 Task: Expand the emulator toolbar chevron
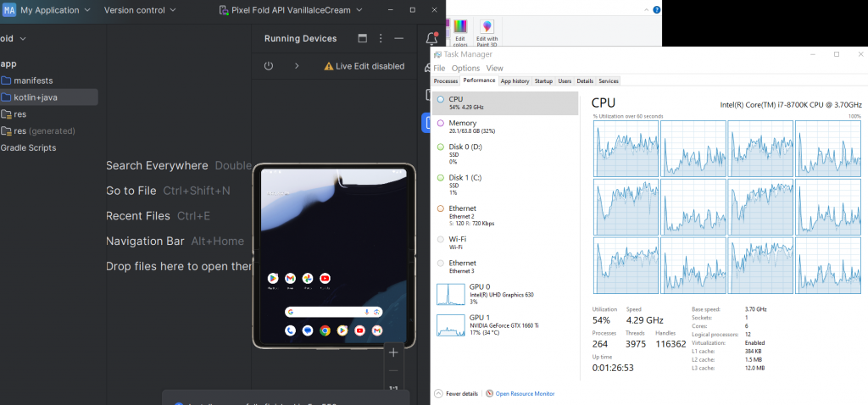click(296, 66)
